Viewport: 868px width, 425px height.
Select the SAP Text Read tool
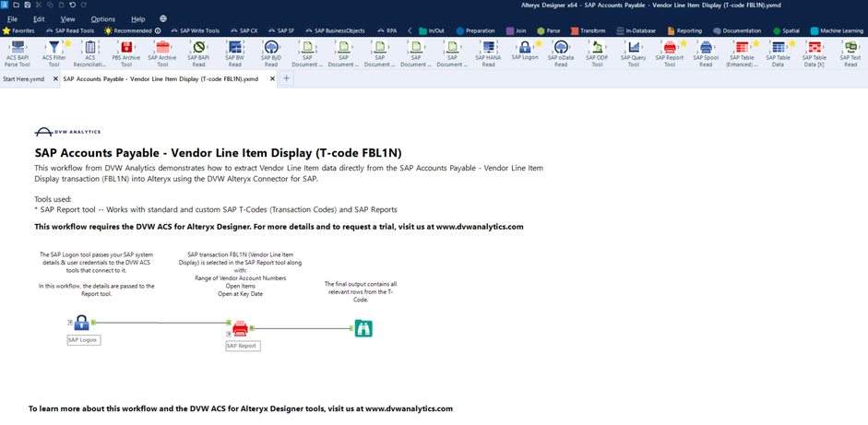click(x=850, y=47)
